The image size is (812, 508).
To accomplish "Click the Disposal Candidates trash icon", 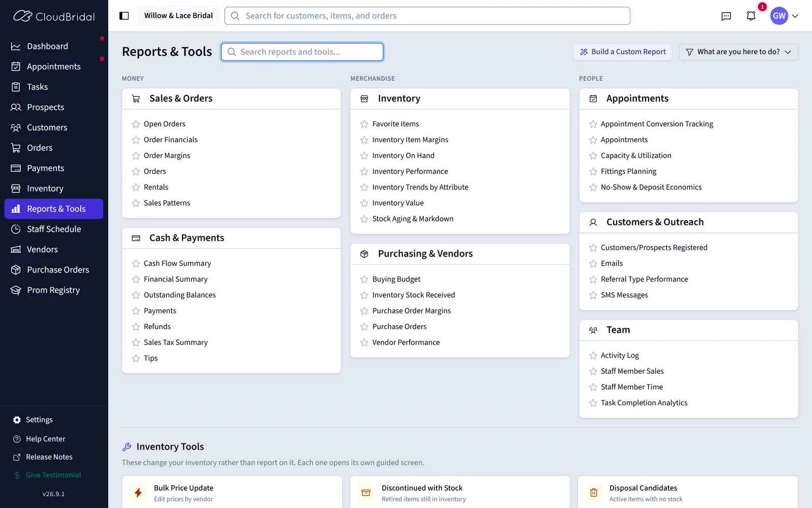I will (x=594, y=492).
